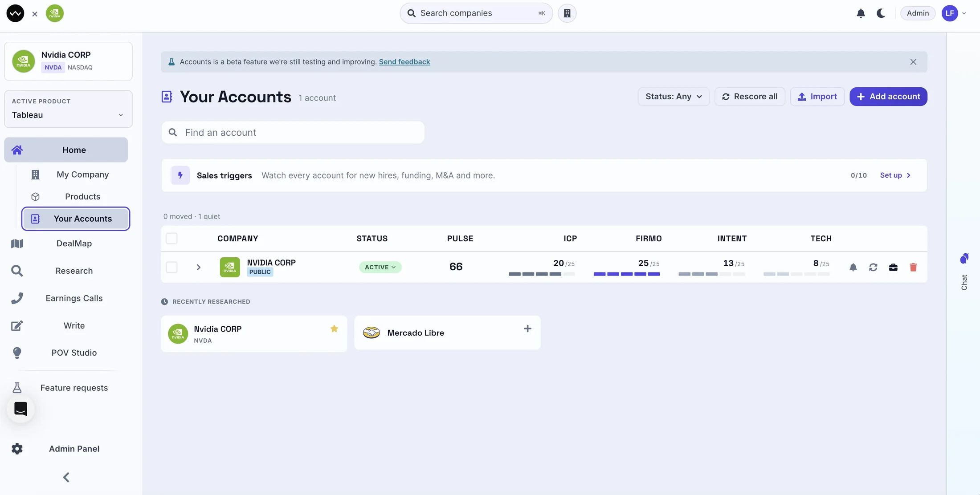Click the Rescore all button
The width and height of the screenshot is (980, 495).
(750, 97)
